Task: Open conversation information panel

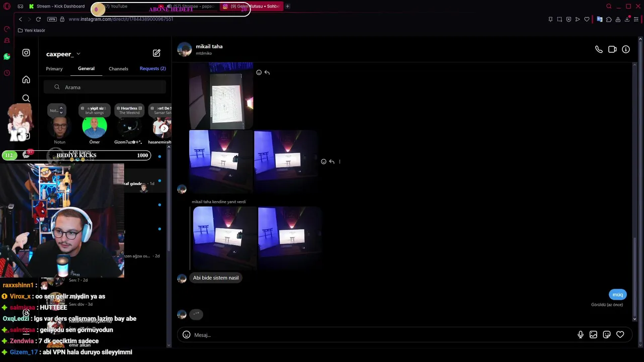Action: tap(626, 49)
